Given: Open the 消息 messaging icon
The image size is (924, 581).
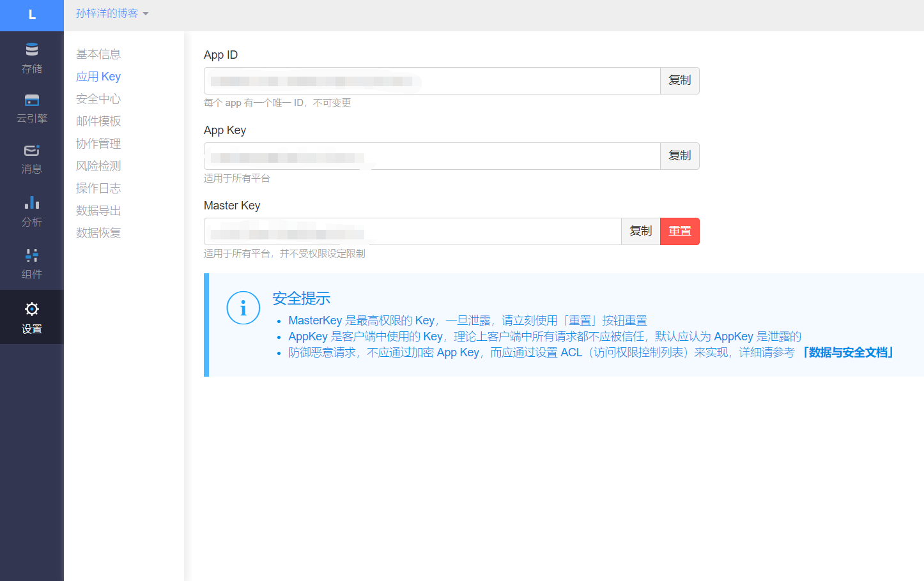Looking at the screenshot, I should (x=32, y=151).
